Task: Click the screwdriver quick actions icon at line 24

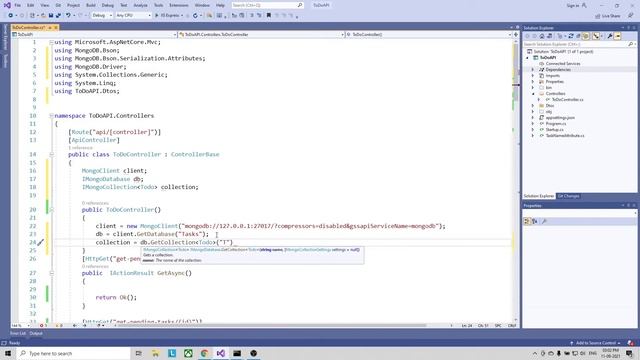Action: [x=41, y=242]
